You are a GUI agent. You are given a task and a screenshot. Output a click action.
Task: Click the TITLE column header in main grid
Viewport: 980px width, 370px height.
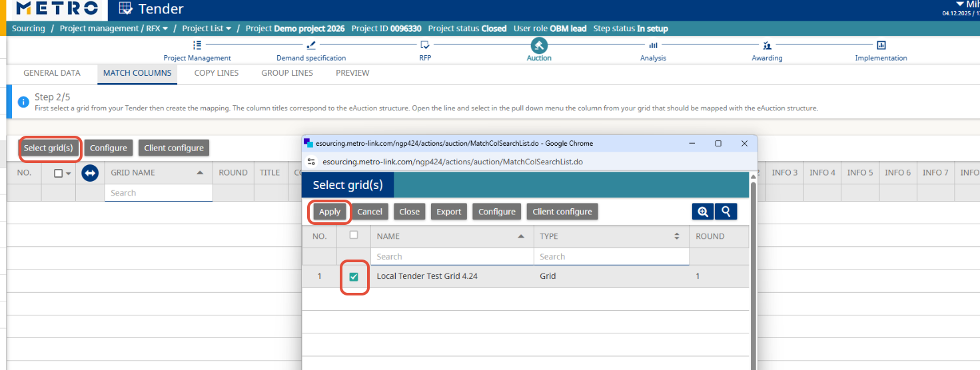pyautogui.click(x=270, y=173)
